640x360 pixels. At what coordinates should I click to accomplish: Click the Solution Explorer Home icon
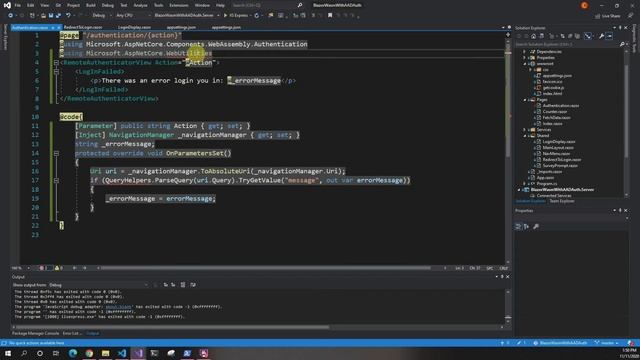point(533,36)
